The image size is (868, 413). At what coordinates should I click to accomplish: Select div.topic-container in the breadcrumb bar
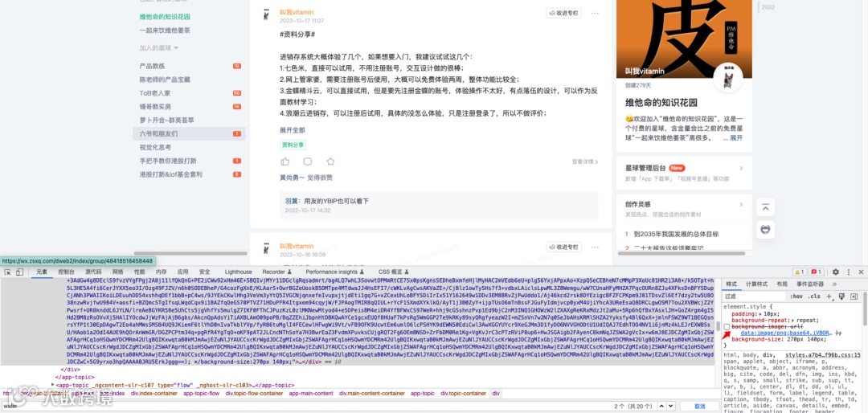464,394
